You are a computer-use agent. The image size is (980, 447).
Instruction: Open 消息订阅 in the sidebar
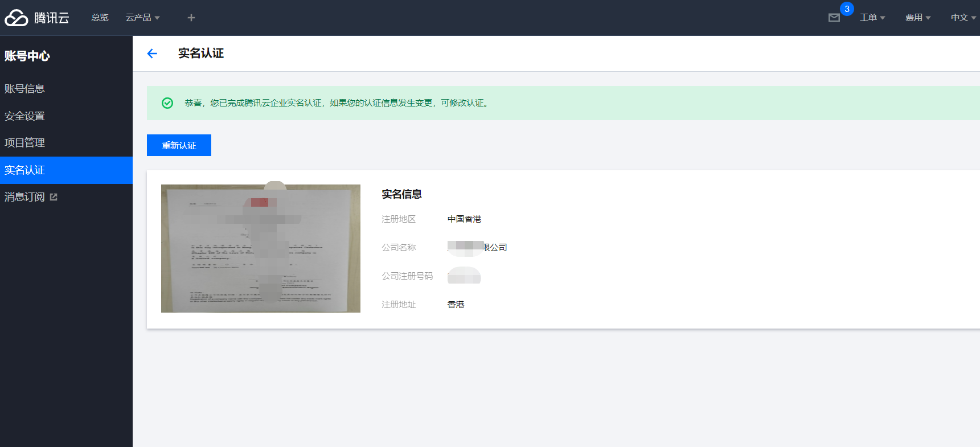tap(66, 197)
